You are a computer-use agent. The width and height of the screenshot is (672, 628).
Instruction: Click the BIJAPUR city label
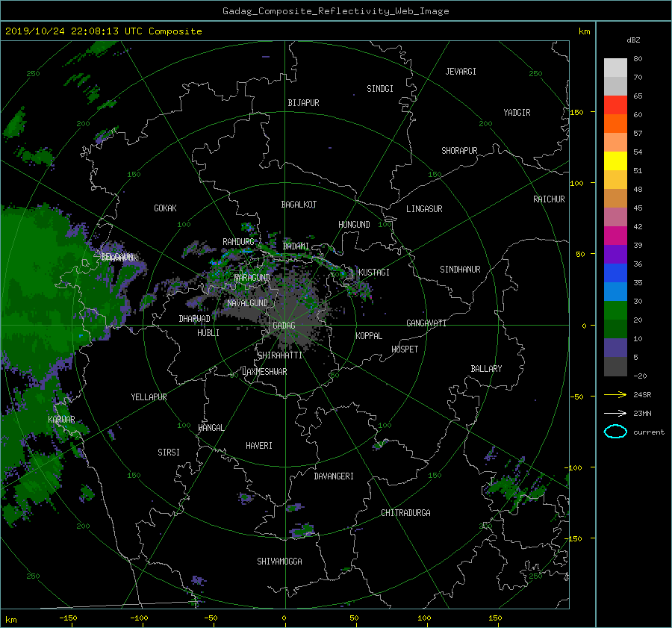tap(303, 103)
